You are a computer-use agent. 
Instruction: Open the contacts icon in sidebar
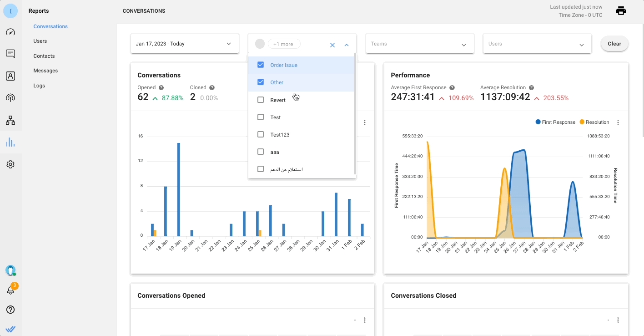(x=10, y=76)
